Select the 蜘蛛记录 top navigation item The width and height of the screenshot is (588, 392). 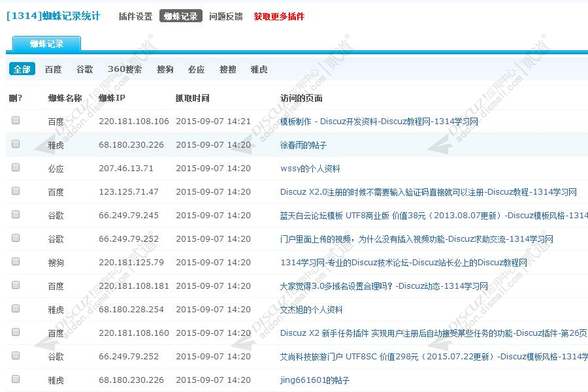coord(181,16)
